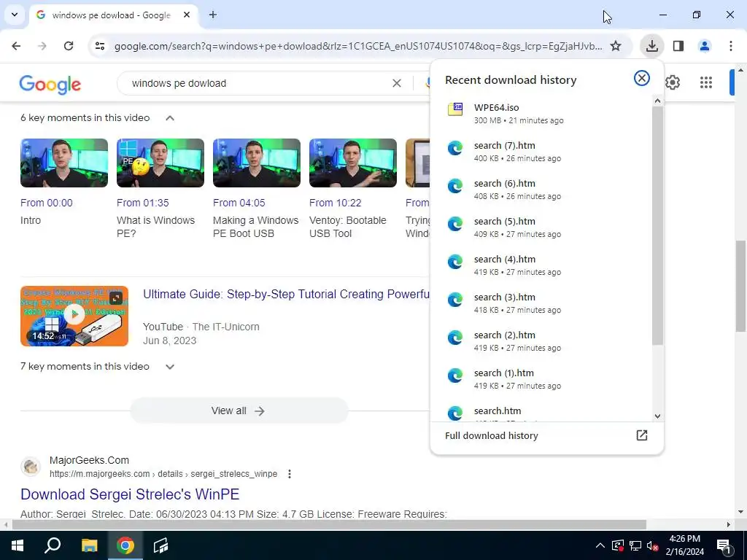The width and height of the screenshot is (747, 560).
Task: Click Edge icon beside search (4).htm
Action: click(x=455, y=262)
